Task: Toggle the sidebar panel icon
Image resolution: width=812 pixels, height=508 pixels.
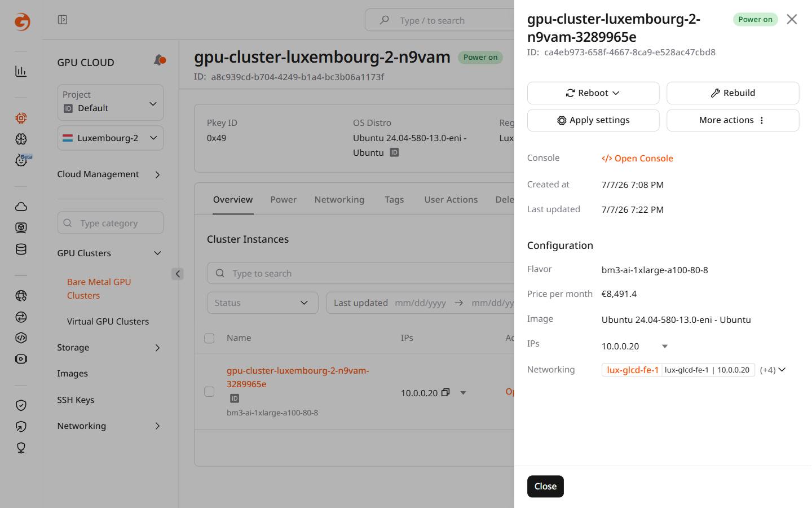Action: 63,20
